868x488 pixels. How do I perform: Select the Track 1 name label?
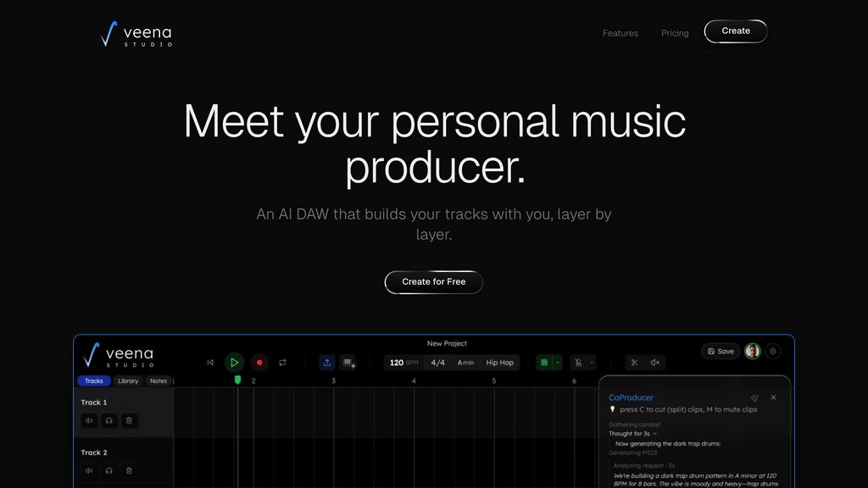coord(94,402)
